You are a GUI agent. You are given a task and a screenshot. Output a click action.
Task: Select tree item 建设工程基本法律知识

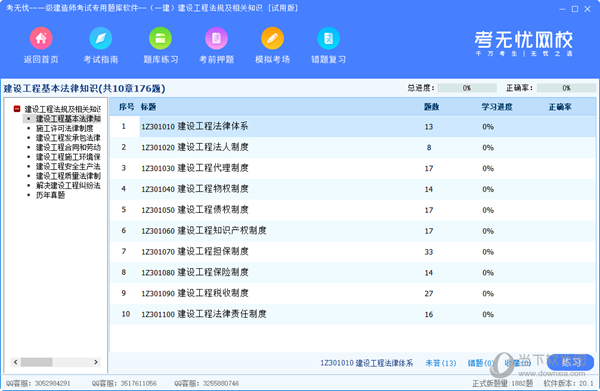[68, 119]
